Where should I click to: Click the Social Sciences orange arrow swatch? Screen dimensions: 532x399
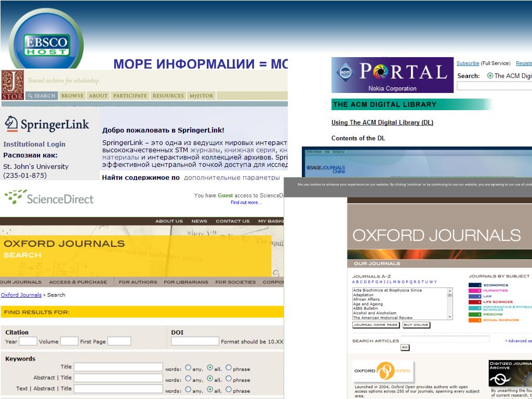pyautogui.click(x=475, y=320)
